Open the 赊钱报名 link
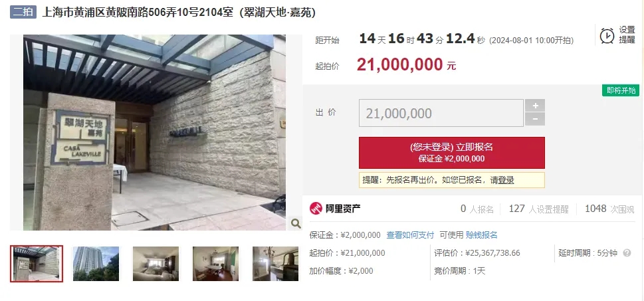The image size is (644, 301). point(481,235)
